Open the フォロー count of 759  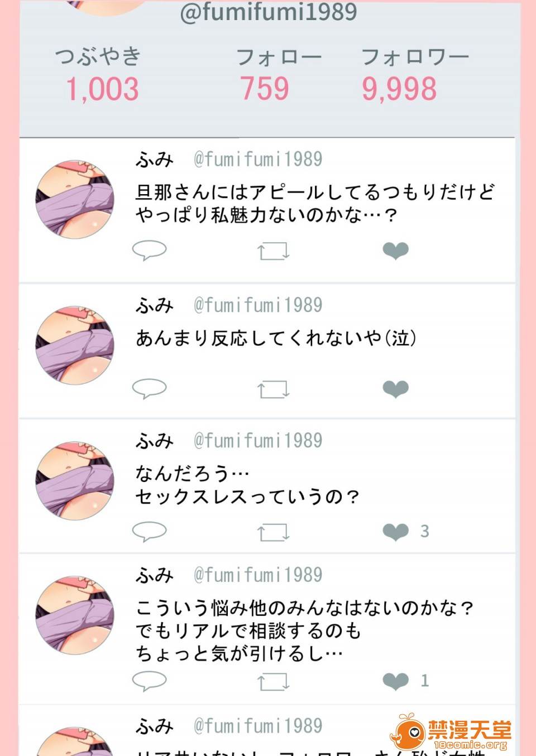click(265, 89)
